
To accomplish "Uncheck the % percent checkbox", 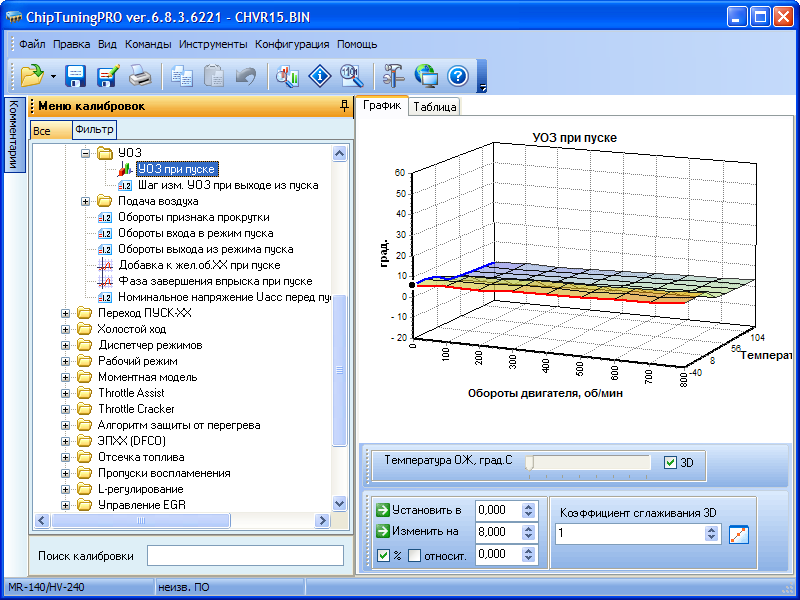I will 384,555.
